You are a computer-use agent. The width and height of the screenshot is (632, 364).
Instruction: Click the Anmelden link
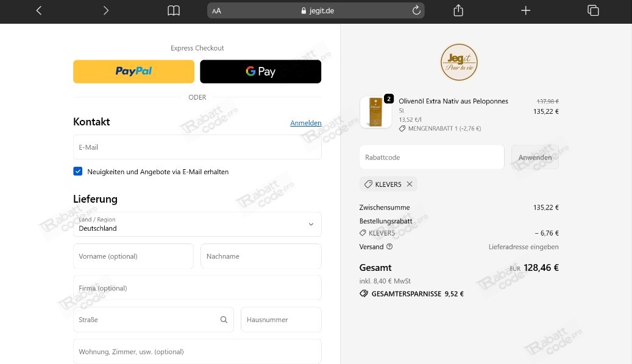[x=305, y=123]
